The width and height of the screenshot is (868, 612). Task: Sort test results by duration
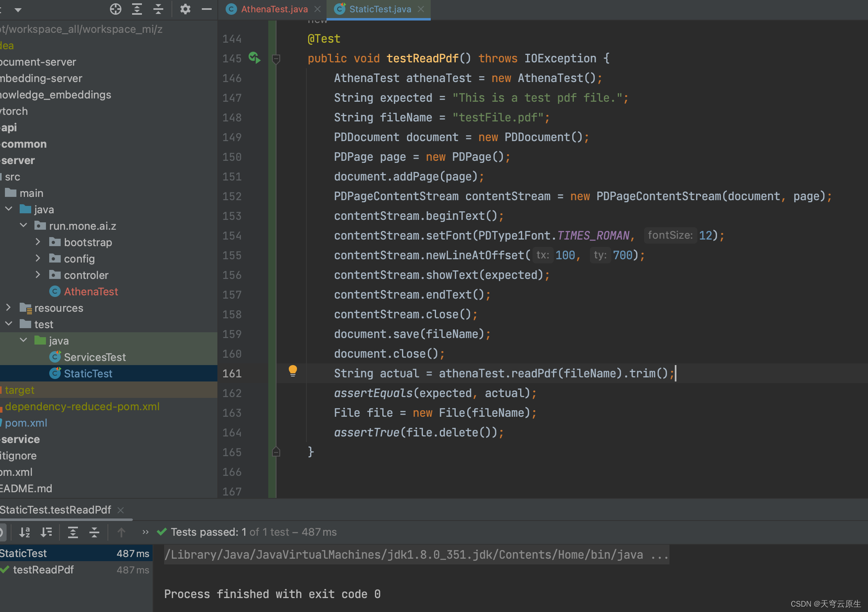(46, 532)
